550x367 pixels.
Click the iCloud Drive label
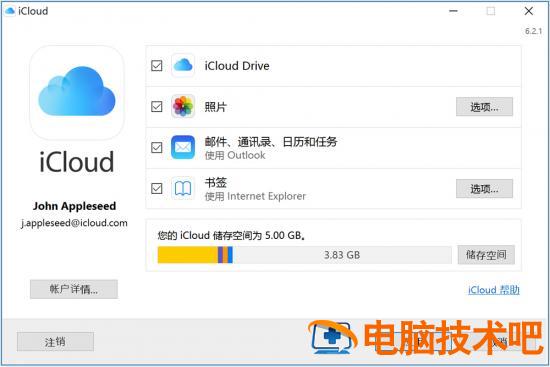[x=237, y=66]
